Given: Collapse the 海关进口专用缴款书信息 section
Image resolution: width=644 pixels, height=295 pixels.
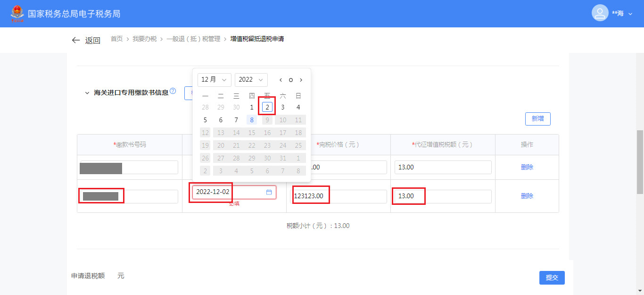Looking at the screenshot, I should tap(87, 93).
